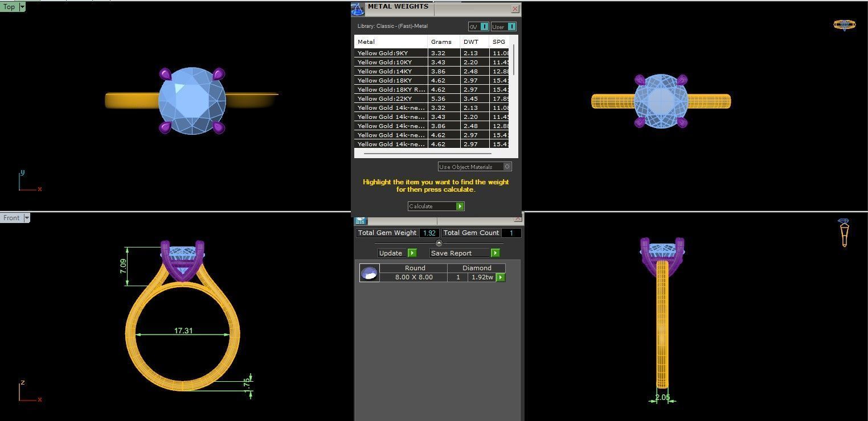Click ring view icon in top-right viewport

tap(844, 24)
